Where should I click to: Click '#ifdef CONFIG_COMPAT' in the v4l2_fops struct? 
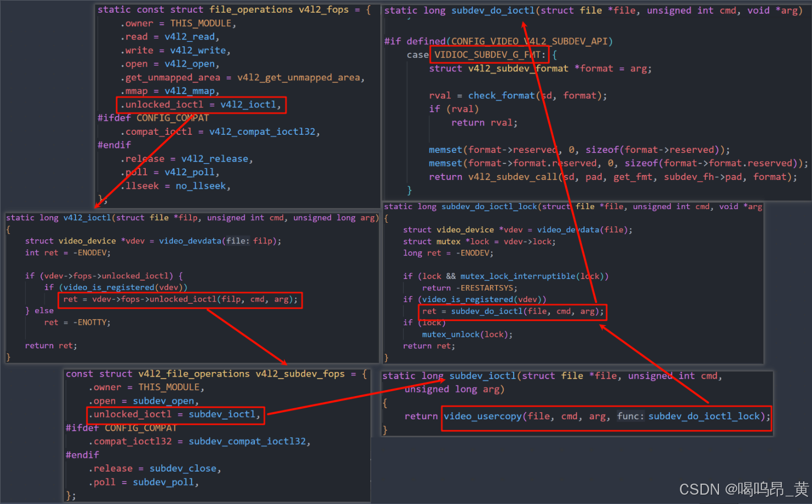point(153,118)
